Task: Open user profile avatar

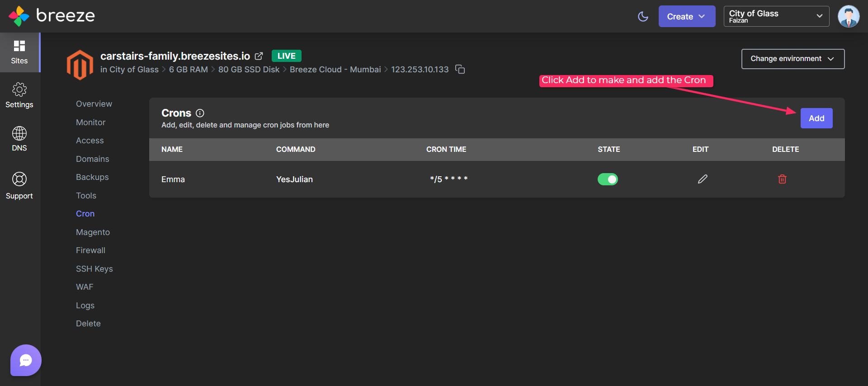Action: [x=849, y=16]
